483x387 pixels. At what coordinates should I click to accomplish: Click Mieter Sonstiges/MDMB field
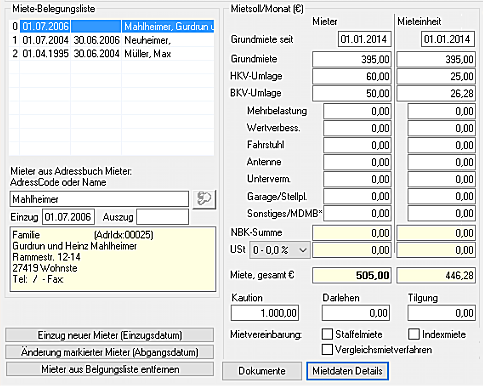point(357,213)
